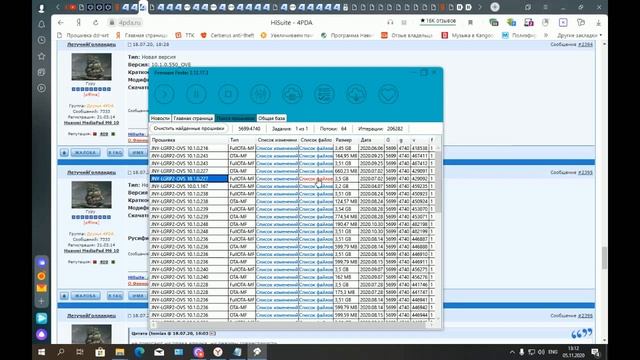Open Windows taskbar search
640x360 pixels.
(61, 352)
